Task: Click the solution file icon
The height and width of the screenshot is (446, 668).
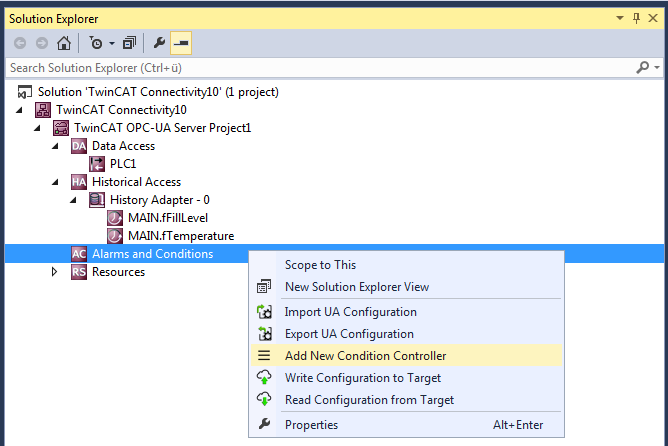Action: 24,92
